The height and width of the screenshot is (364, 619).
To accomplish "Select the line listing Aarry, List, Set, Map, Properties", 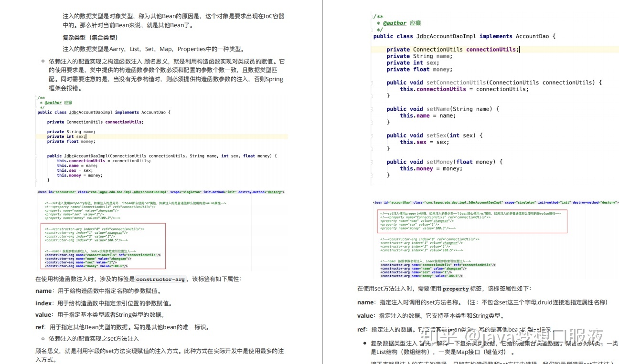I will (x=154, y=49).
